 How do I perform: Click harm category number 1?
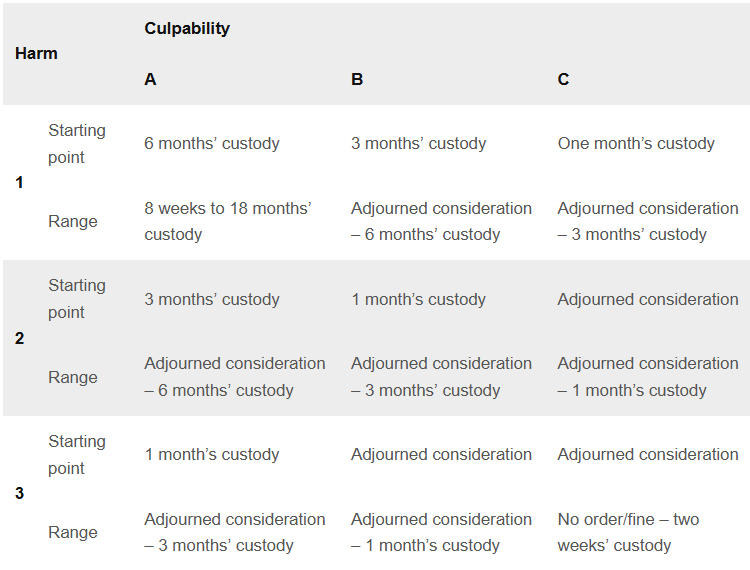(20, 183)
